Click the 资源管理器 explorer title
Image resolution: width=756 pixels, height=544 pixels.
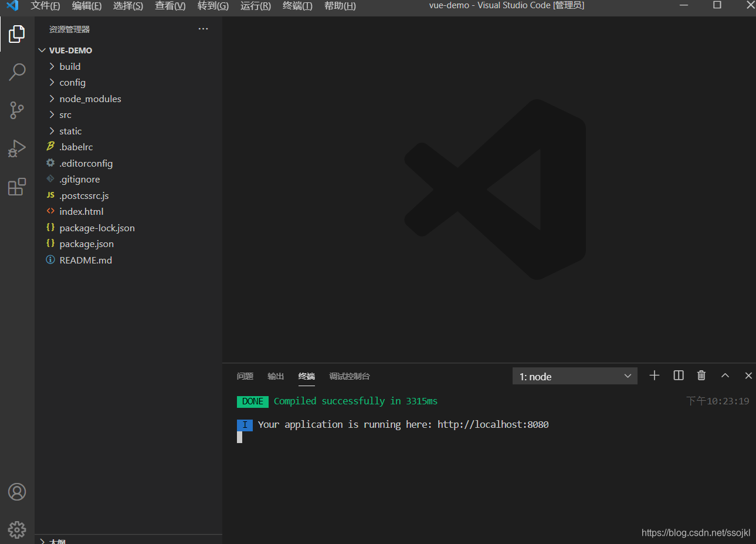point(69,29)
